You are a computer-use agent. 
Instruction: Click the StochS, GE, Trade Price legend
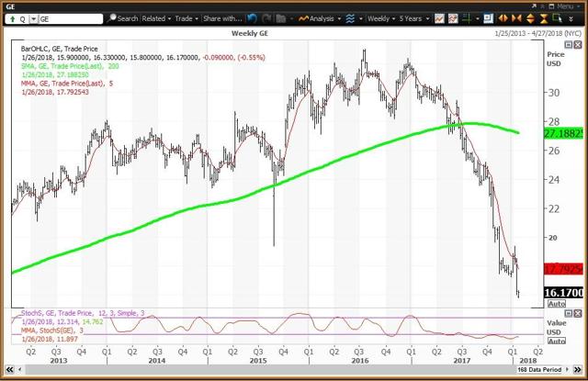(x=83, y=313)
